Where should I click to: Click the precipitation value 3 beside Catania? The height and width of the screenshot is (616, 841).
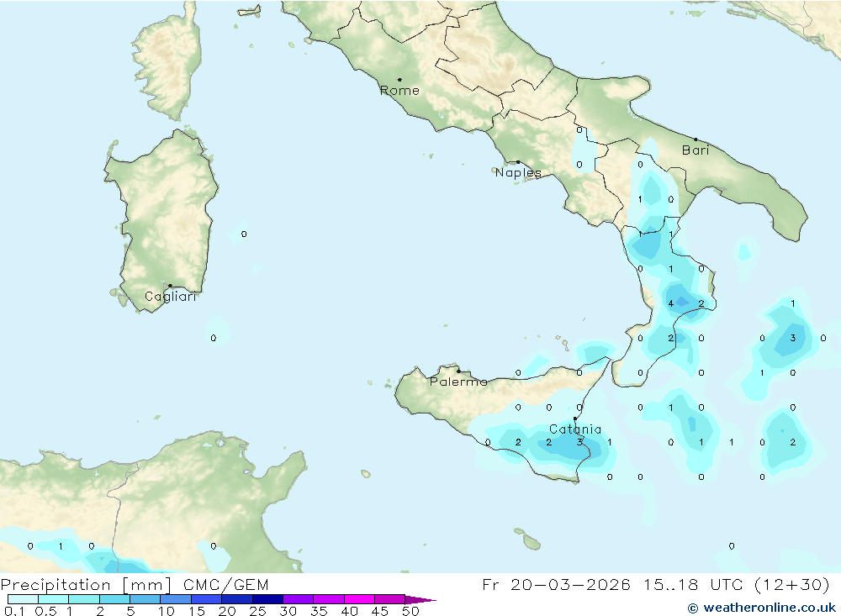(579, 442)
